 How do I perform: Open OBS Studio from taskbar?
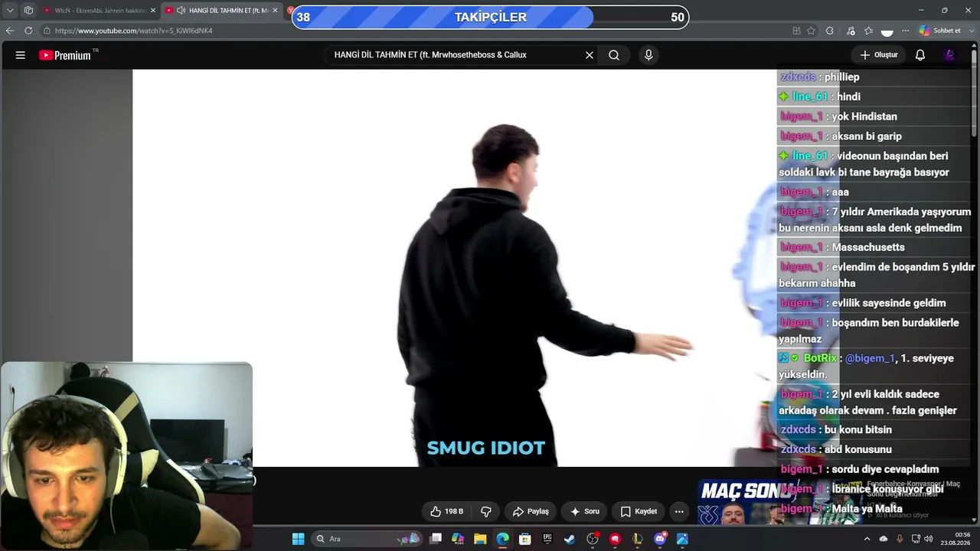coord(592,539)
